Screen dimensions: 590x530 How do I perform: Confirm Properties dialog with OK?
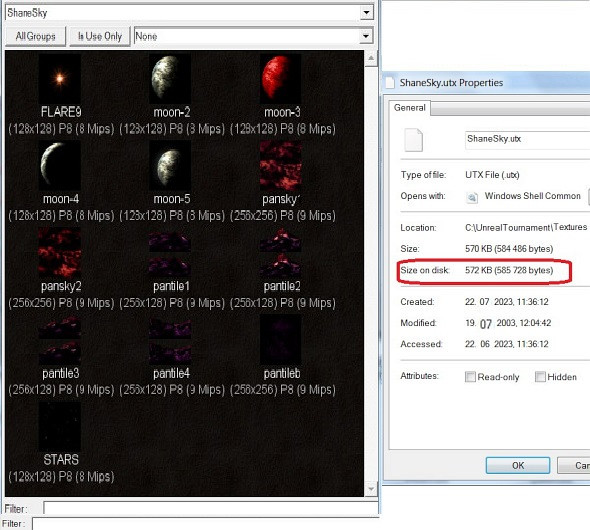(x=518, y=465)
